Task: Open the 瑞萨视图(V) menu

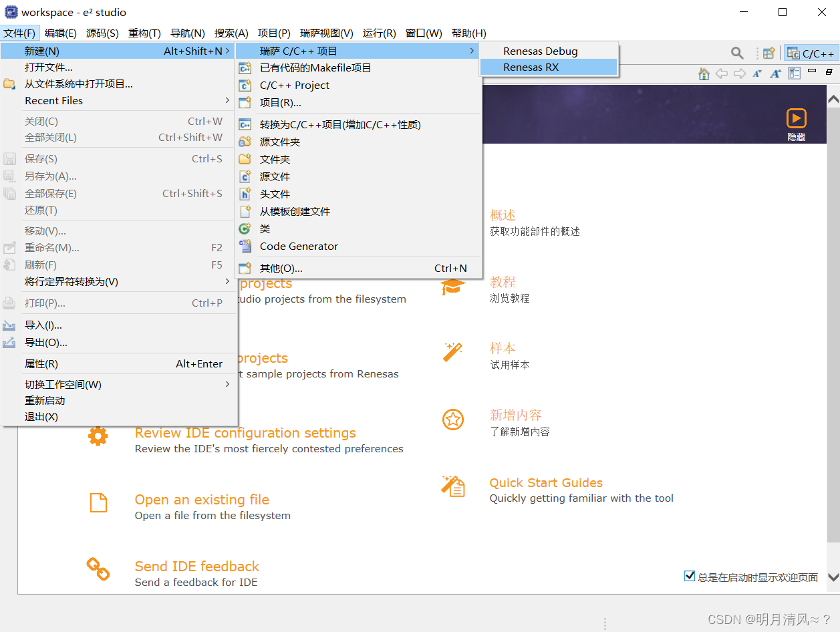Action: pyautogui.click(x=327, y=33)
